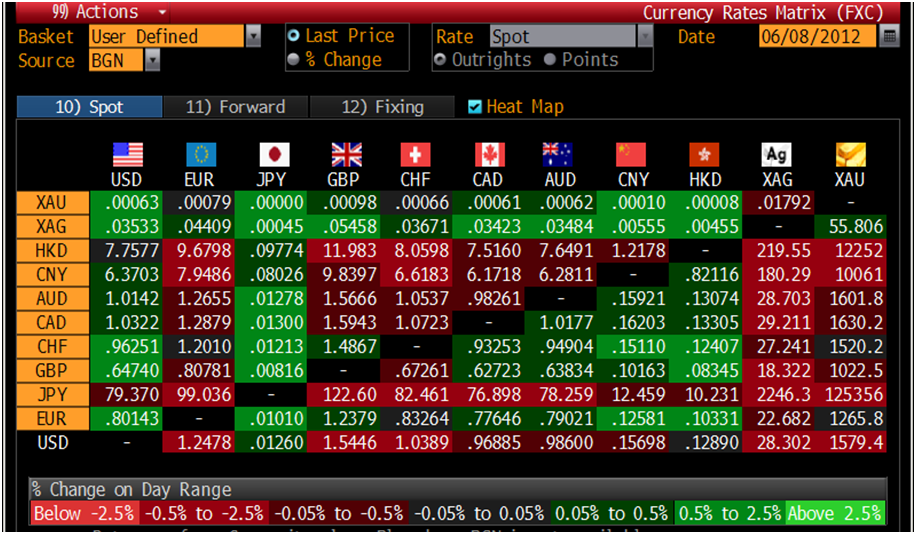Click the GBP Union Jack flag icon

click(346, 155)
